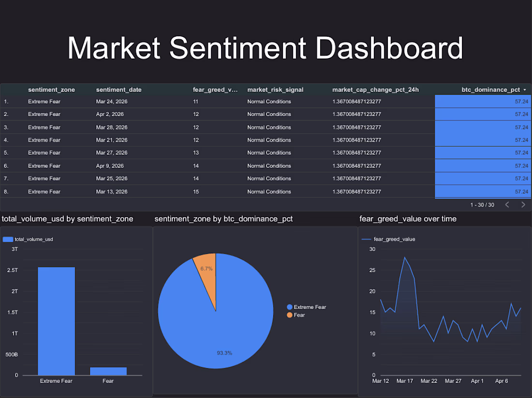Click 'Mar 28, 2026' date cell
Screen dimensions: 532x398
(x=112, y=127)
